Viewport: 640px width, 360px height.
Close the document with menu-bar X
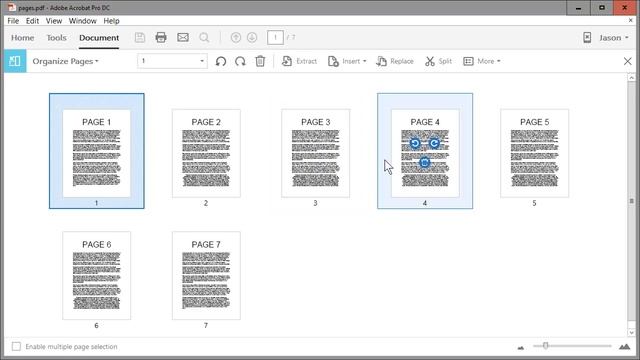(x=631, y=20)
